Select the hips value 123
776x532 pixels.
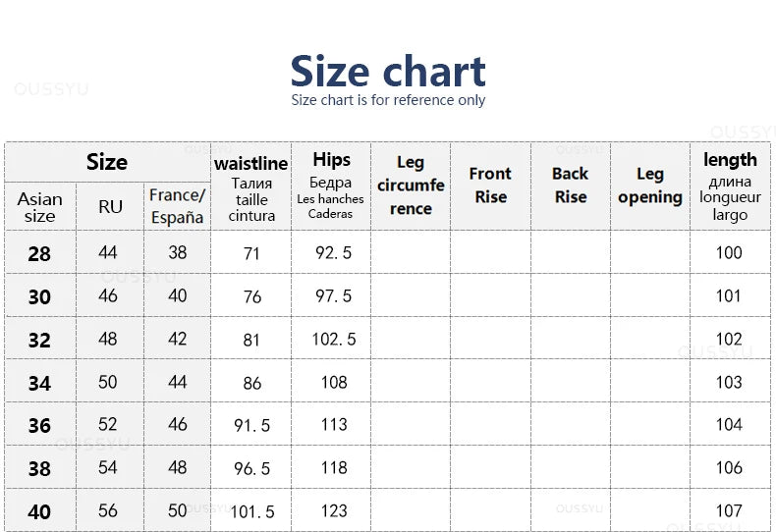(334, 510)
